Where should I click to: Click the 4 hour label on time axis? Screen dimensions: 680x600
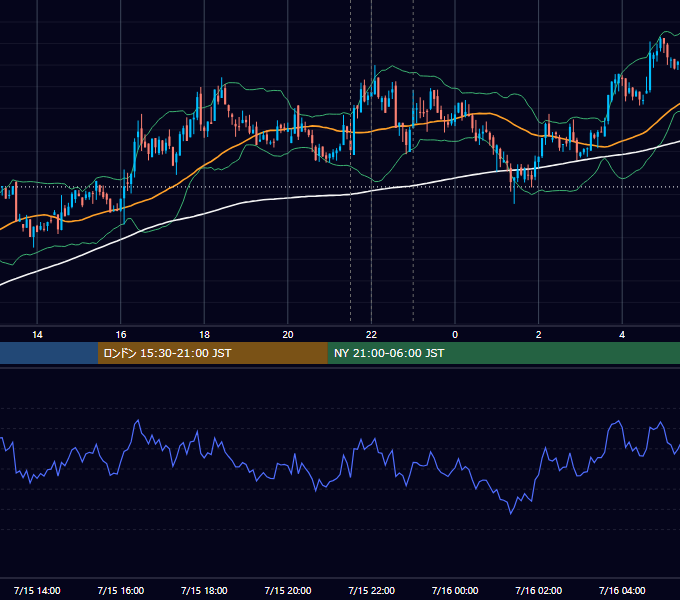click(622, 335)
